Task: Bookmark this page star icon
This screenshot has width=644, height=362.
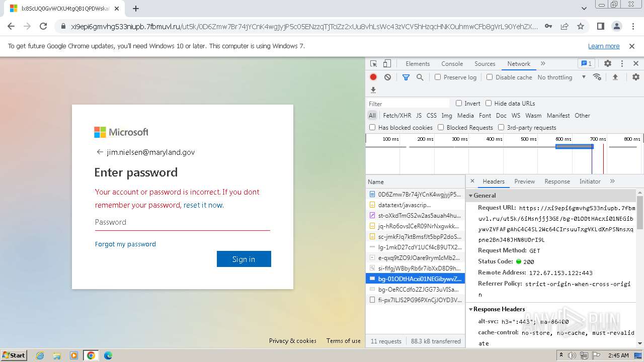Action: click(x=581, y=26)
